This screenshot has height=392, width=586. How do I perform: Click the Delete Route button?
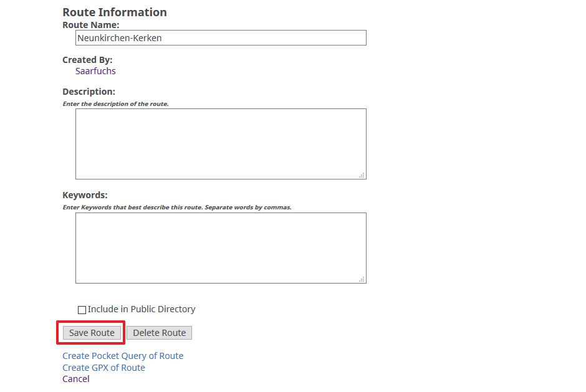[159, 333]
